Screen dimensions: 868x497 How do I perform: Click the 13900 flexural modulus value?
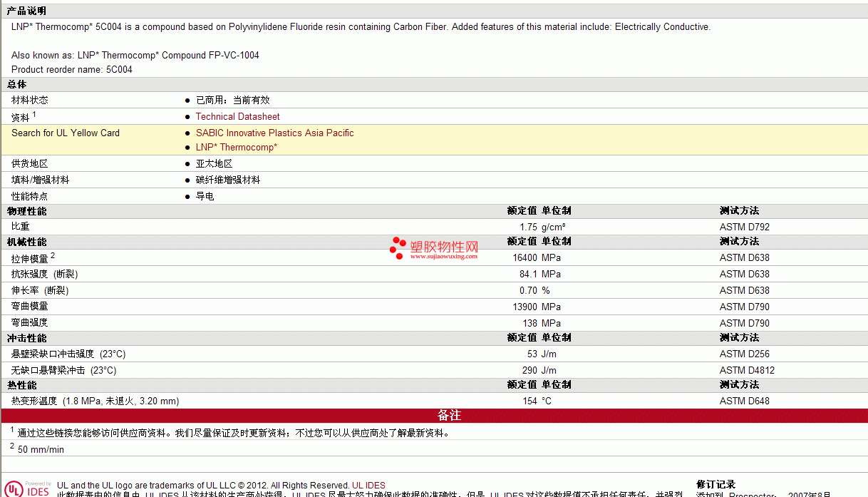click(x=525, y=307)
